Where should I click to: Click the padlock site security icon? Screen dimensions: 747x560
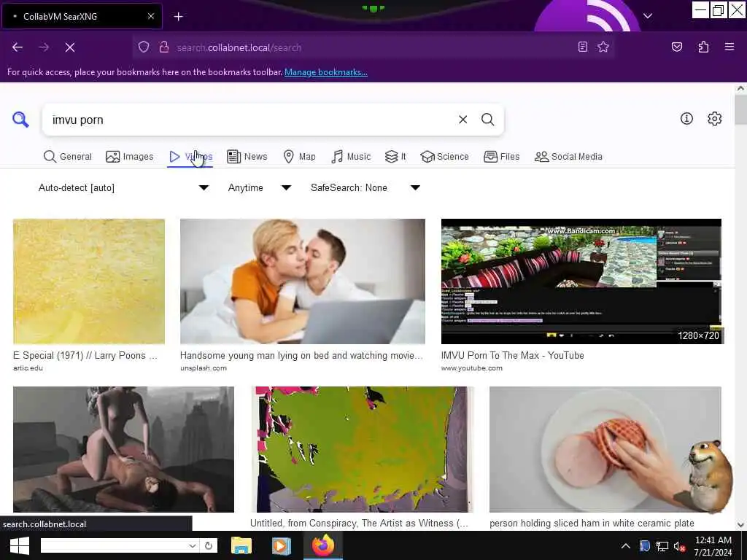click(164, 47)
